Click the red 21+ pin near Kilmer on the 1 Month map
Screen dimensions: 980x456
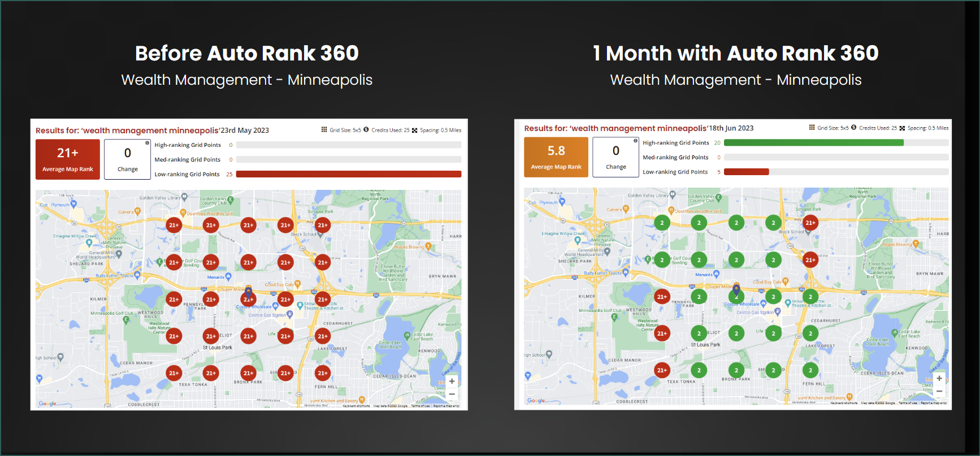click(662, 297)
